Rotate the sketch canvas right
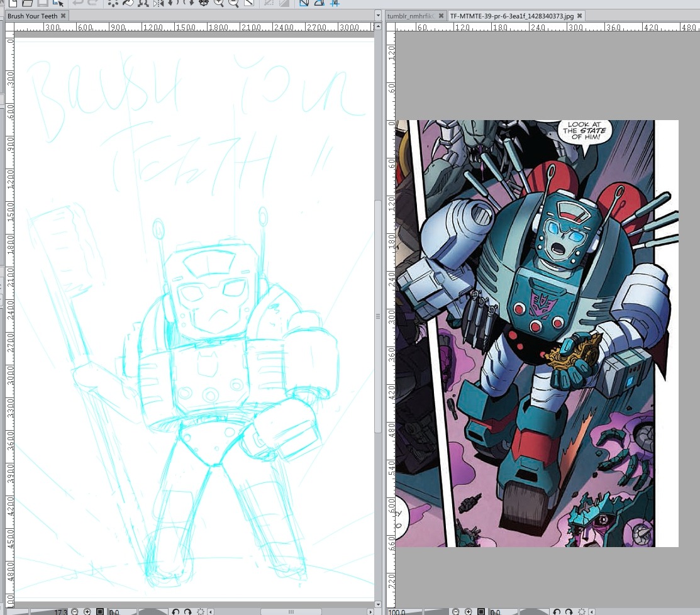This screenshot has height=615, width=700. pos(187,611)
